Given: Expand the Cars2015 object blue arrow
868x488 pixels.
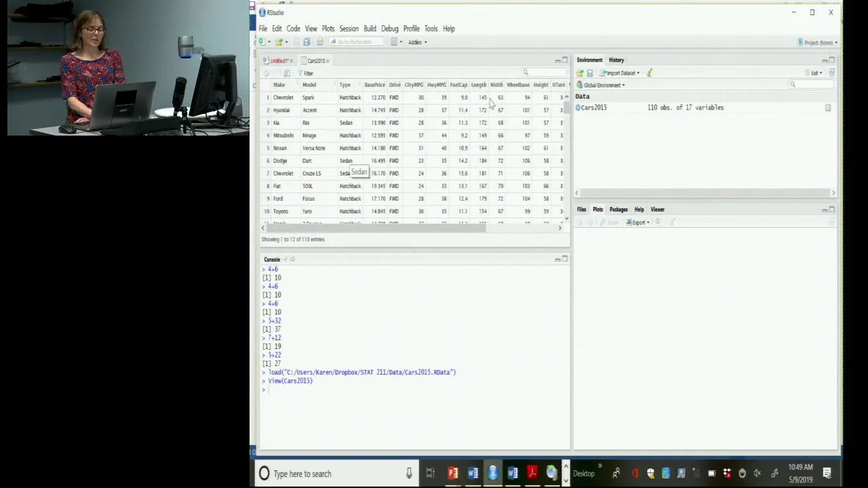Looking at the screenshot, I should tap(578, 108).
